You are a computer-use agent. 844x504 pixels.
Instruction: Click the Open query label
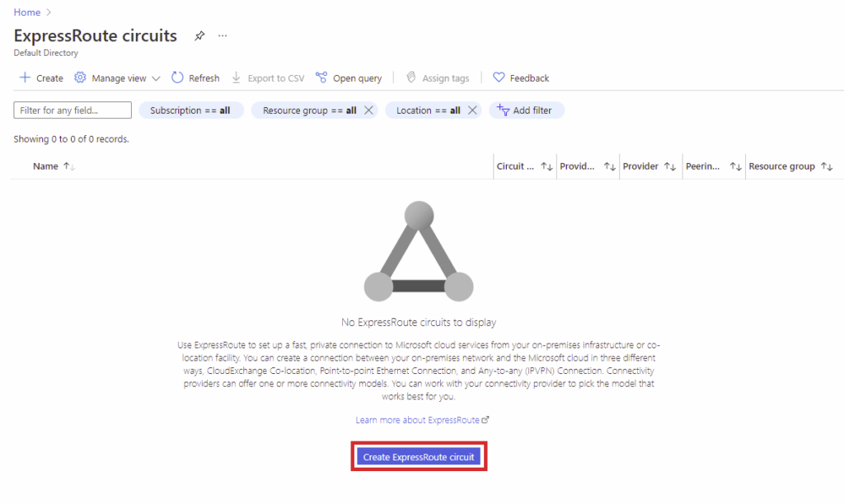coord(358,78)
